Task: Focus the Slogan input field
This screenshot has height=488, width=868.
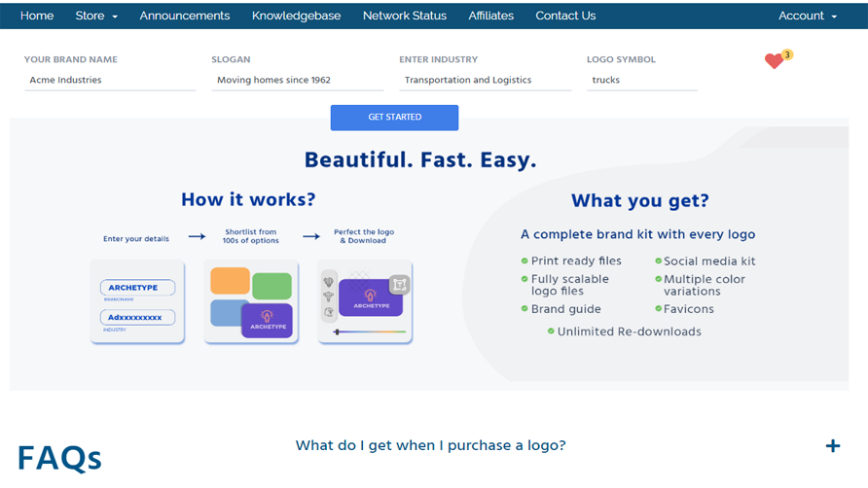Action: 297,81
